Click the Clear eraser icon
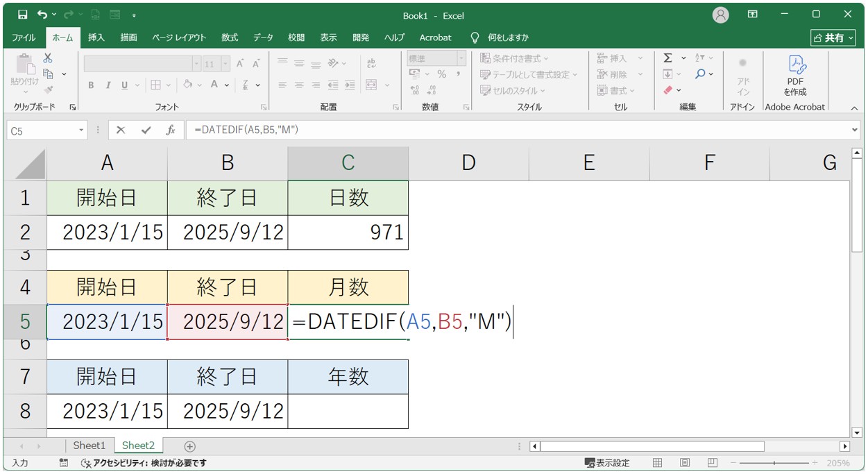The image size is (868, 474). click(667, 90)
